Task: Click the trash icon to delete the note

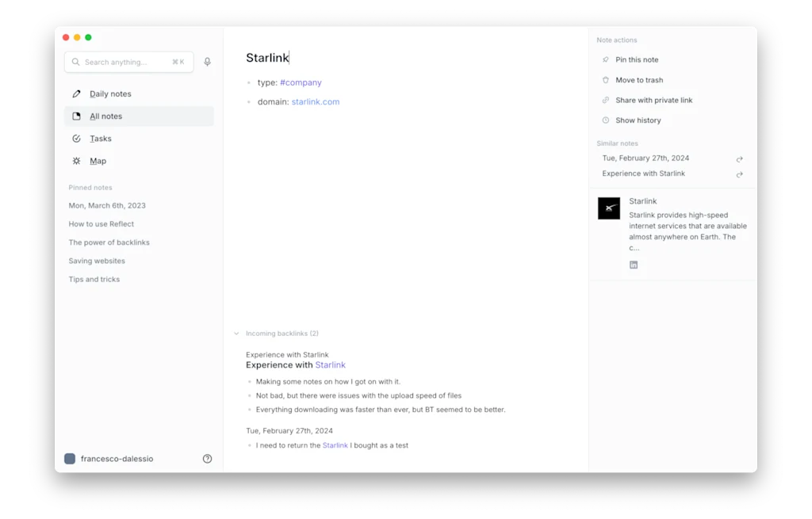Action: tap(604, 79)
